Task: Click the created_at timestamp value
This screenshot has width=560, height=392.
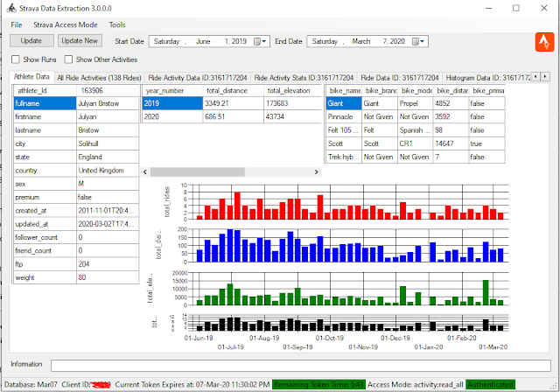Action: pyautogui.click(x=108, y=211)
